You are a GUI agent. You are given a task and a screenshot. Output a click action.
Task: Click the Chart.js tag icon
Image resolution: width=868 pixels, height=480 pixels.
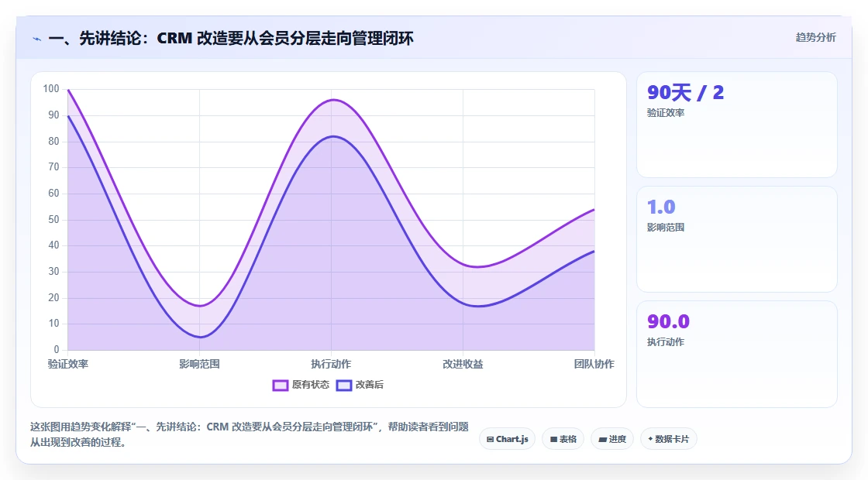tap(490, 440)
